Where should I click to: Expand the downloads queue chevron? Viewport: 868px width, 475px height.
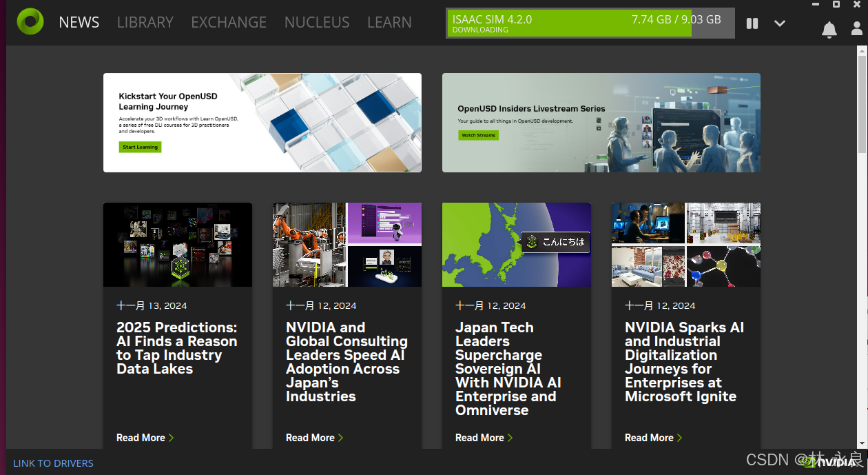click(780, 23)
